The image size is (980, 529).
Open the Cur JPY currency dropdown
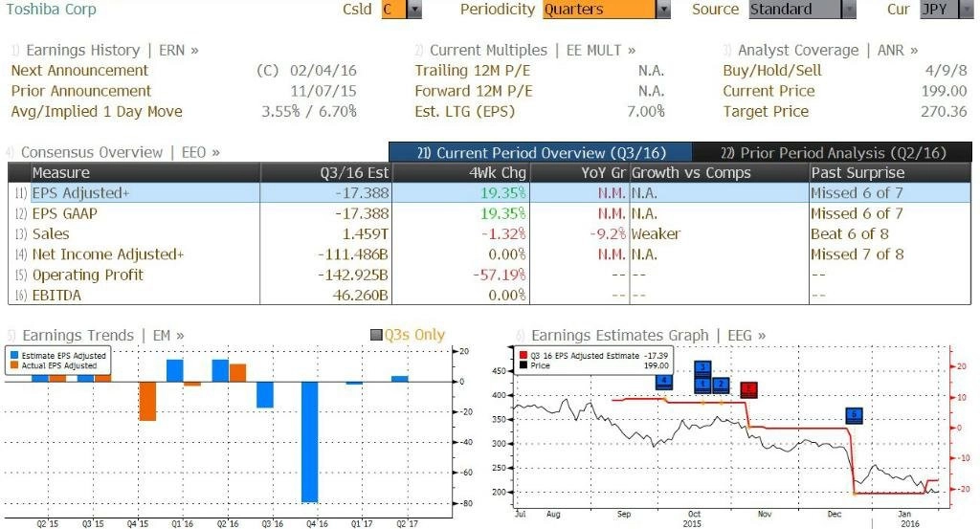967,10
